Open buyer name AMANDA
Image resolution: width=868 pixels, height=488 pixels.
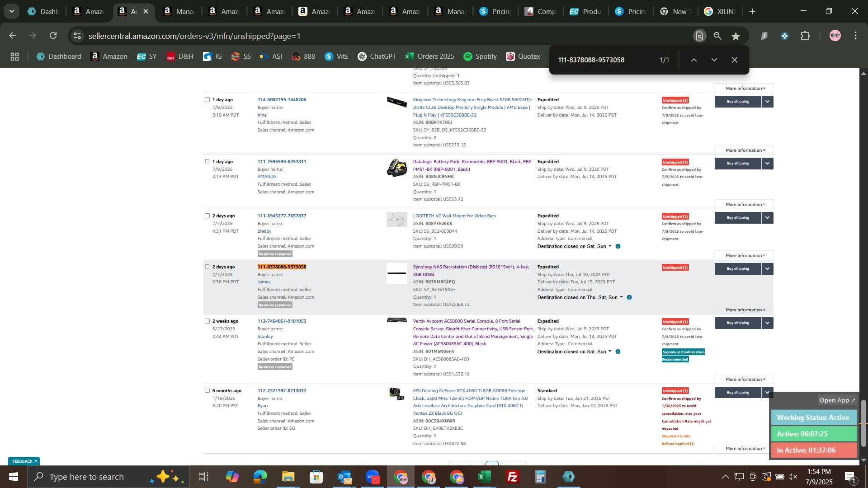coord(267,177)
